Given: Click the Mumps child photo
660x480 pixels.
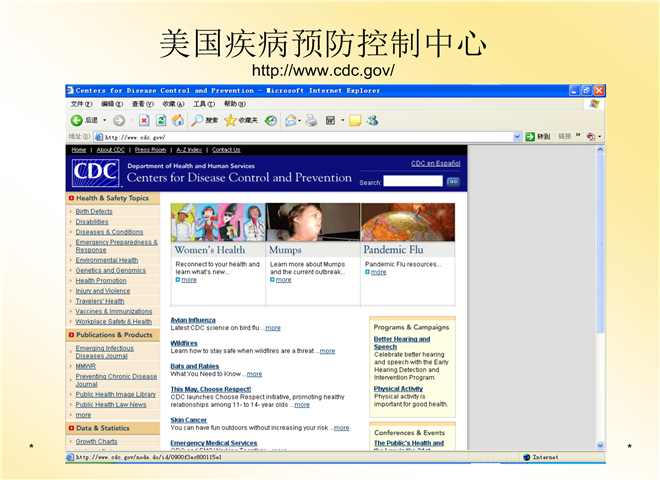Looking at the screenshot, I should point(313,222).
